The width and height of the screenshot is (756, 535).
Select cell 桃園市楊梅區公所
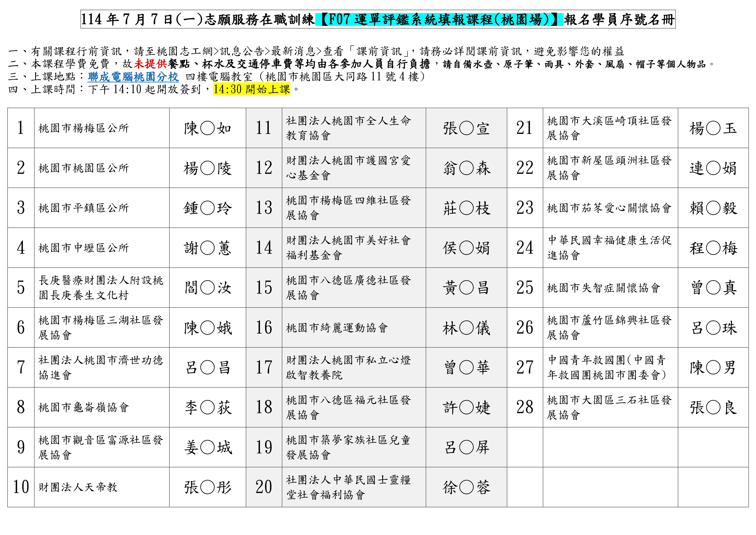tap(102, 128)
